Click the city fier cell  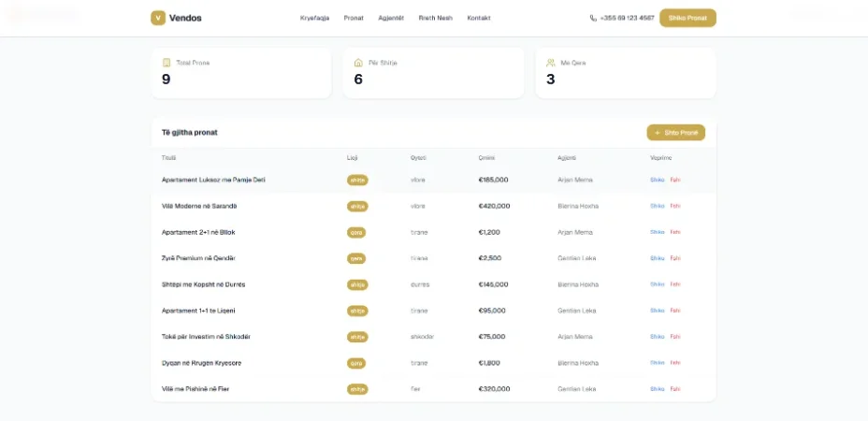(415, 389)
